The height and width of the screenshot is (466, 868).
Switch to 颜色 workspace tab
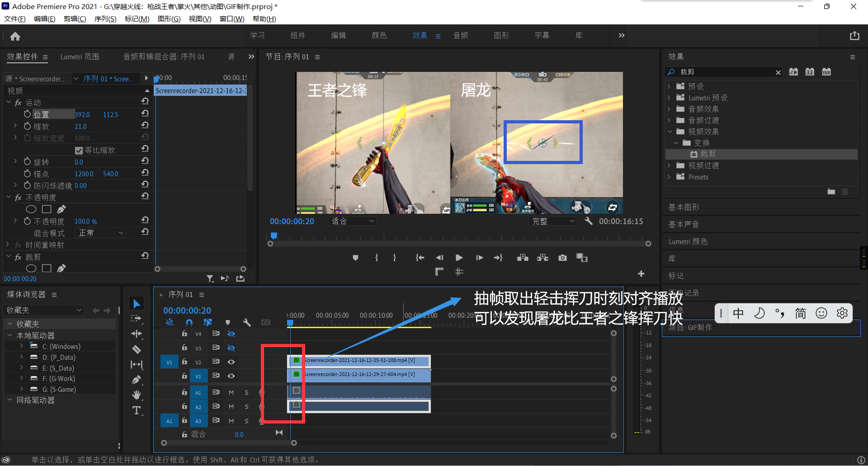[x=379, y=35]
